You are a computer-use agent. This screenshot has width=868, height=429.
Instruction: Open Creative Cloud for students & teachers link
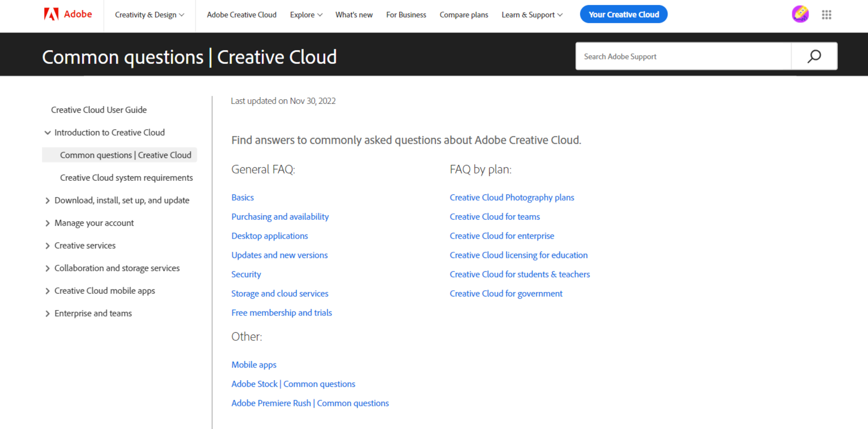pyautogui.click(x=520, y=274)
